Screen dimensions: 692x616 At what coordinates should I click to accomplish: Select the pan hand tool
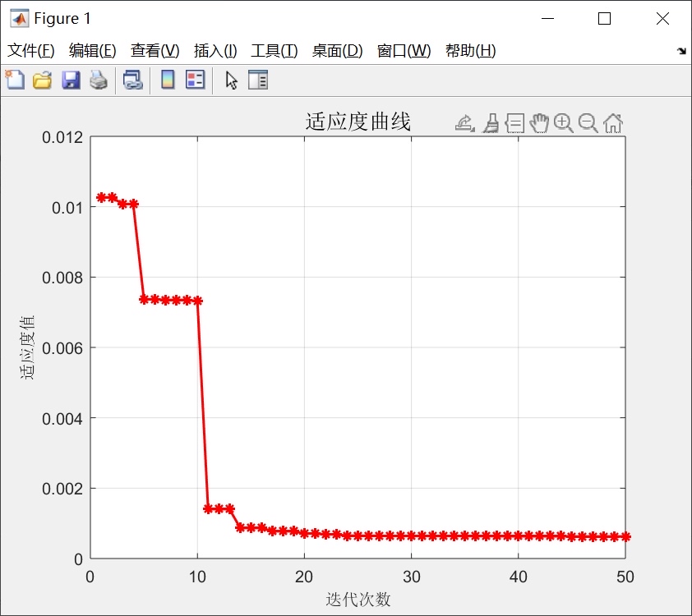tap(539, 123)
